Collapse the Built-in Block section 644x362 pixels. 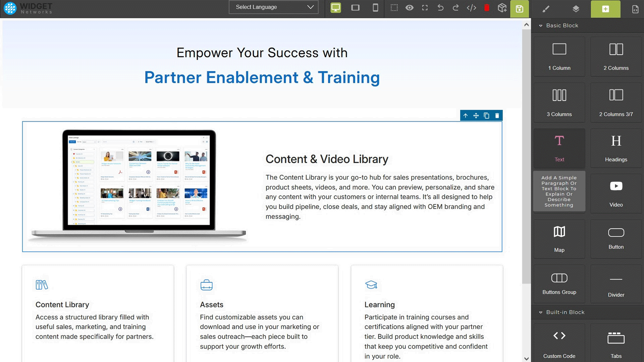pyautogui.click(x=540, y=312)
